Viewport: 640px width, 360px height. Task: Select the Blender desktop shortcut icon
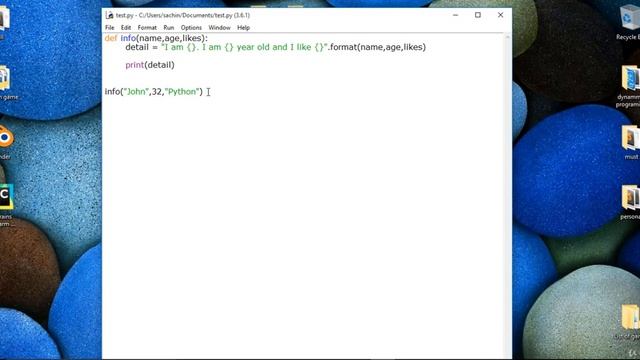tap(6, 142)
